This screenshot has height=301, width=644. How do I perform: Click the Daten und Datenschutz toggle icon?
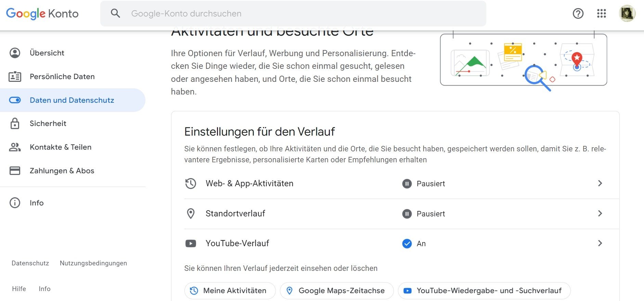15,100
